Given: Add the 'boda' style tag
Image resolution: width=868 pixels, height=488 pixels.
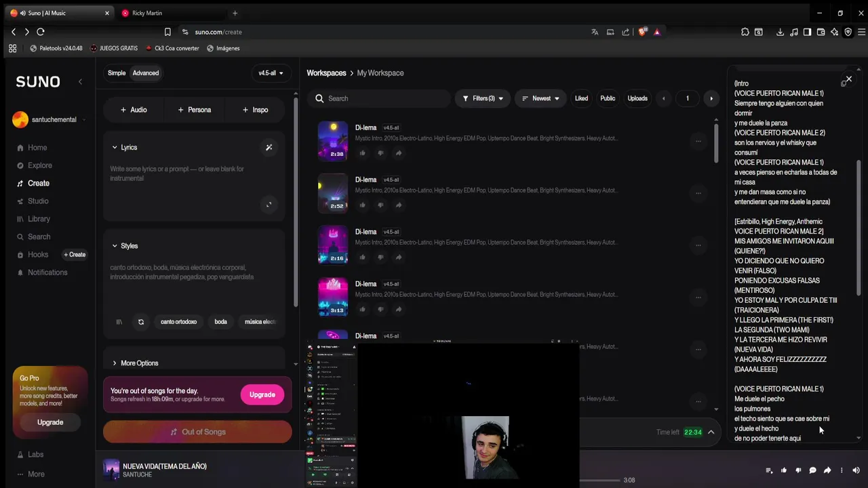Looking at the screenshot, I should click(220, 322).
